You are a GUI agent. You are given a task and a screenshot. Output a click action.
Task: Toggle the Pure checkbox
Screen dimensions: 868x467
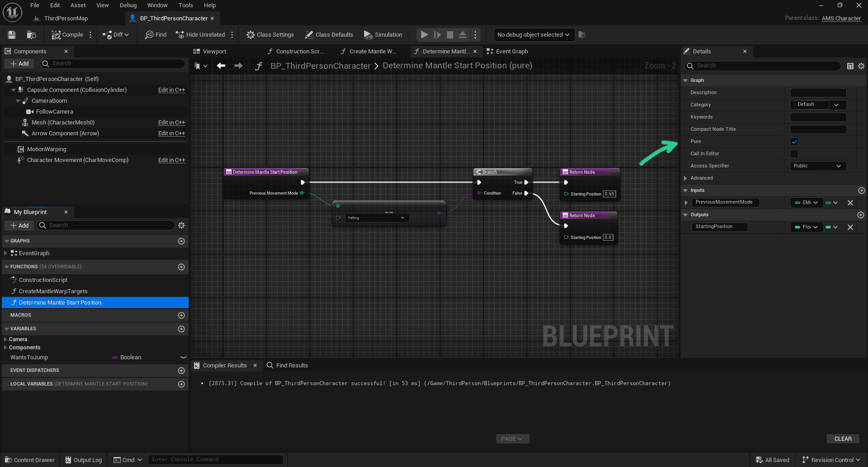(794, 142)
